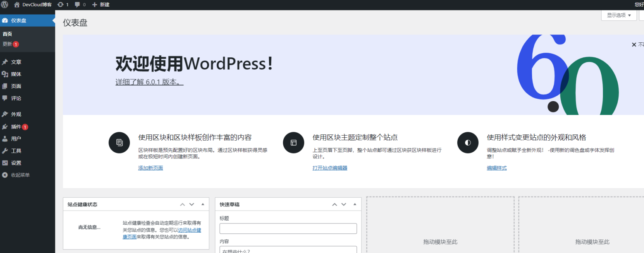Open the 详细了解 6.0.1 版本 link
This screenshot has width=644, height=253.
tap(149, 82)
